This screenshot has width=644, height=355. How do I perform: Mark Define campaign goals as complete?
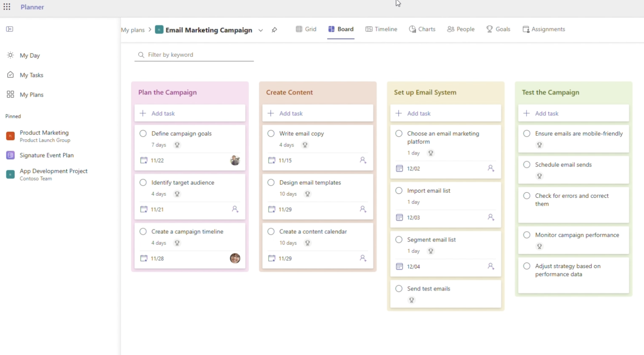point(143,133)
